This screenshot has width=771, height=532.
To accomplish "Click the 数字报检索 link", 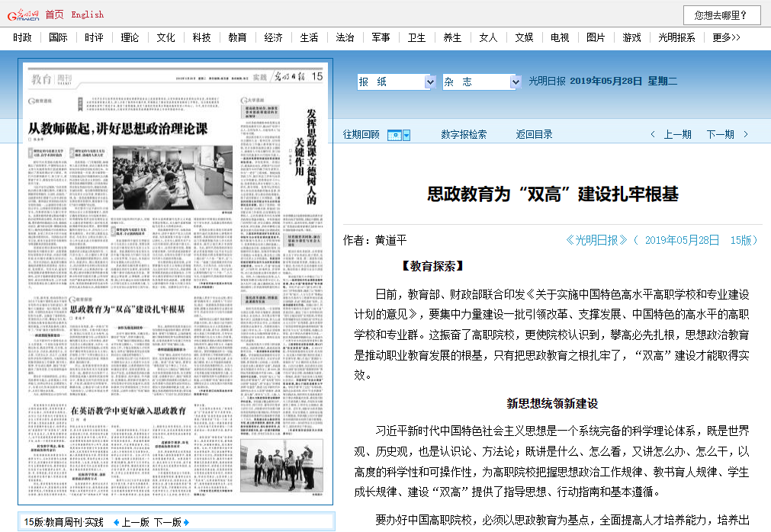I will click(464, 135).
